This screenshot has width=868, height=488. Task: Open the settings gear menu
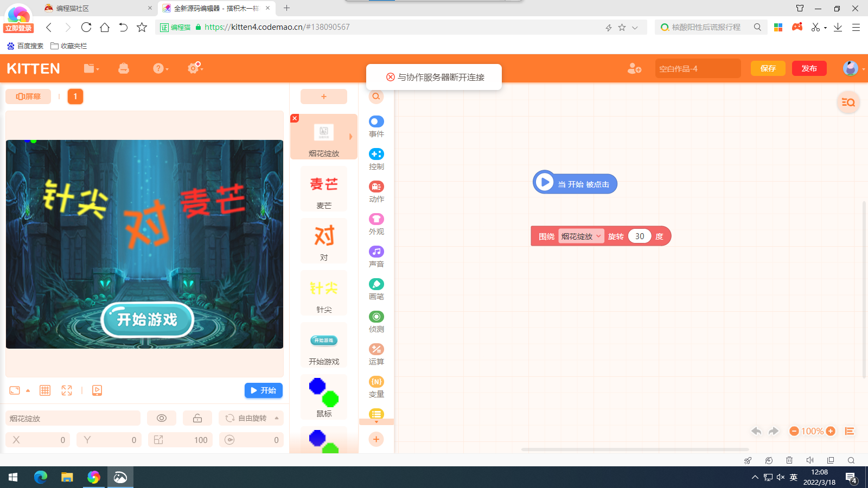point(195,68)
